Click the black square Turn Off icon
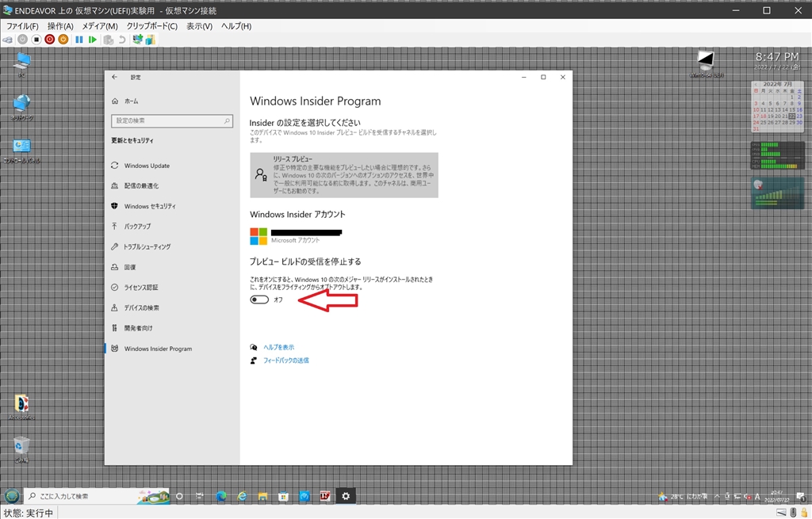 (36, 40)
